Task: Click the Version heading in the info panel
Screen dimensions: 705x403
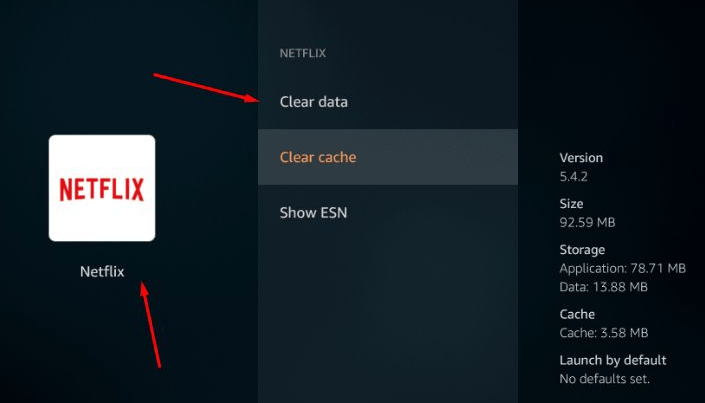Action: click(581, 158)
